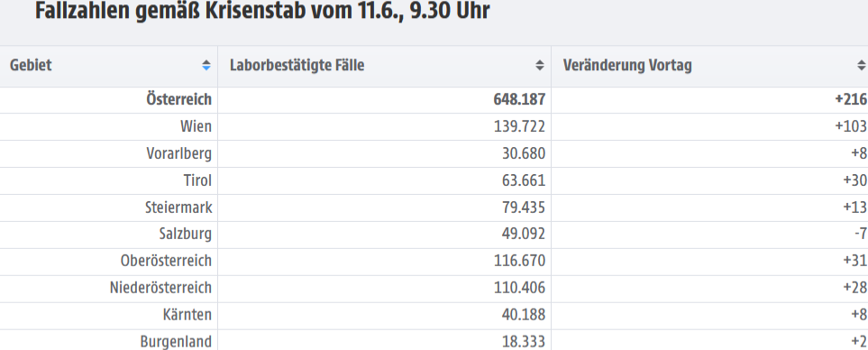Click the Fallzahlen gemäß Krisenstab heading
The image size is (868, 350).
tap(262, 11)
